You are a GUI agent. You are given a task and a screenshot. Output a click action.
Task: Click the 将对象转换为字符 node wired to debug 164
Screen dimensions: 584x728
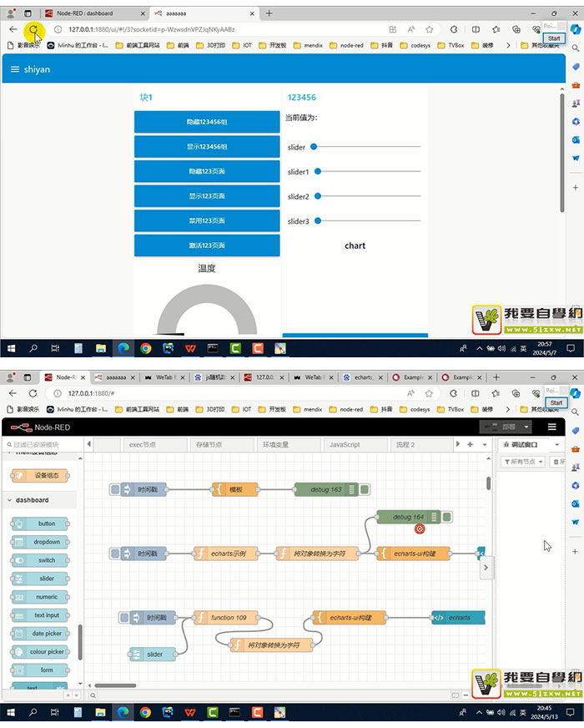[x=318, y=554]
